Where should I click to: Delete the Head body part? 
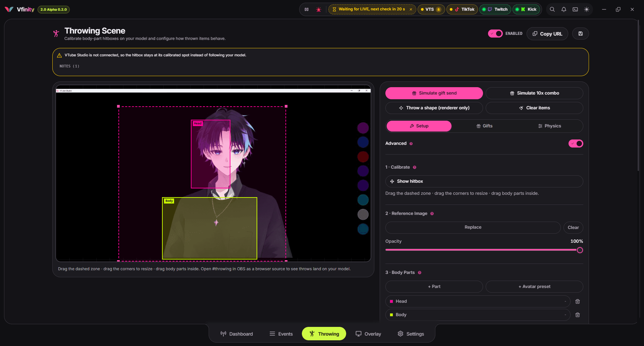(578, 301)
